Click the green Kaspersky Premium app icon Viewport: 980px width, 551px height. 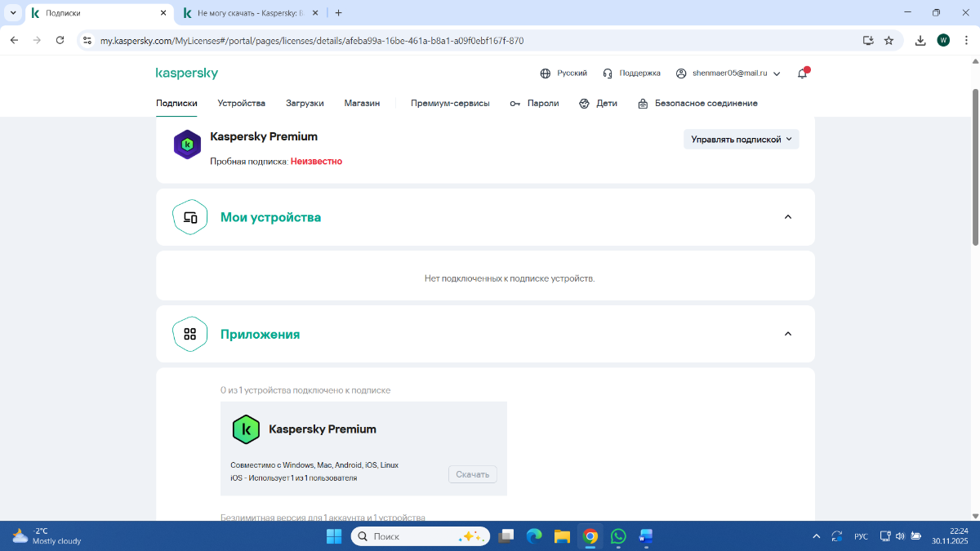(246, 429)
